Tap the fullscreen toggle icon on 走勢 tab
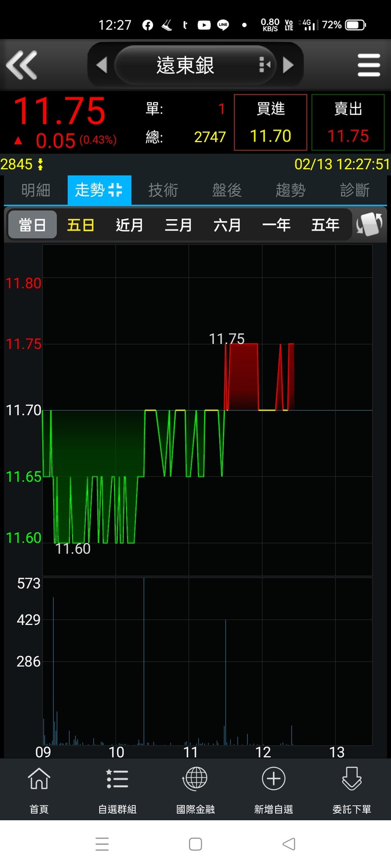391x868 pixels. coord(115,190)
